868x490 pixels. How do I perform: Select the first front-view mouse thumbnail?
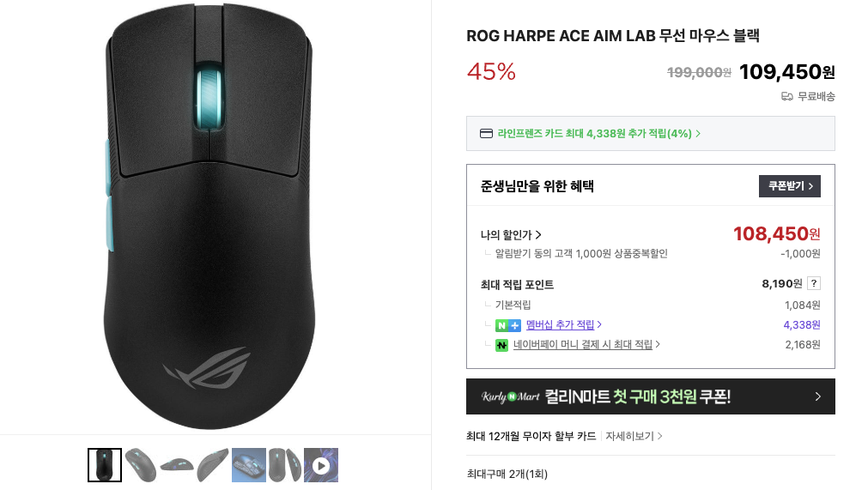pyautogui.click(x=105, y=465)
